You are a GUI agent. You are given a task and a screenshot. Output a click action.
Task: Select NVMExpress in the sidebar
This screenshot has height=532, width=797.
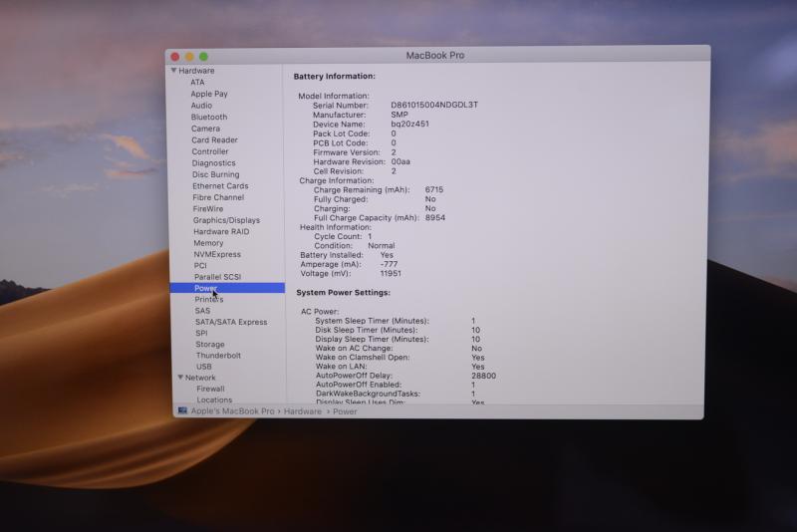[x=217, y=254]
